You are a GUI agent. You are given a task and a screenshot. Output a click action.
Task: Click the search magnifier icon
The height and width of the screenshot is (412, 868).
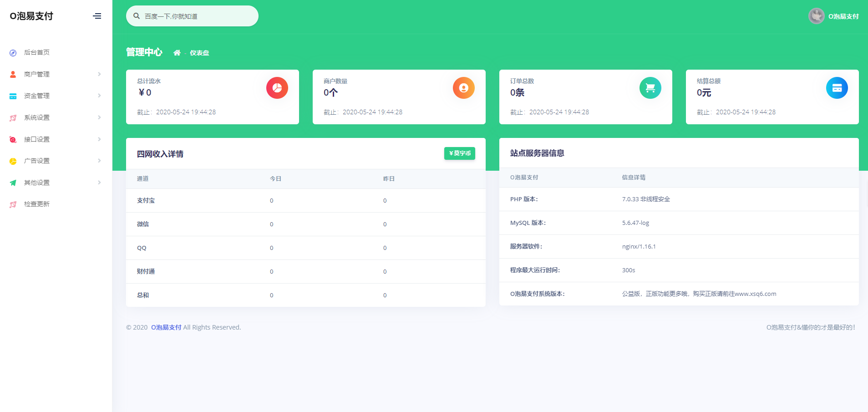click(137, 16)
